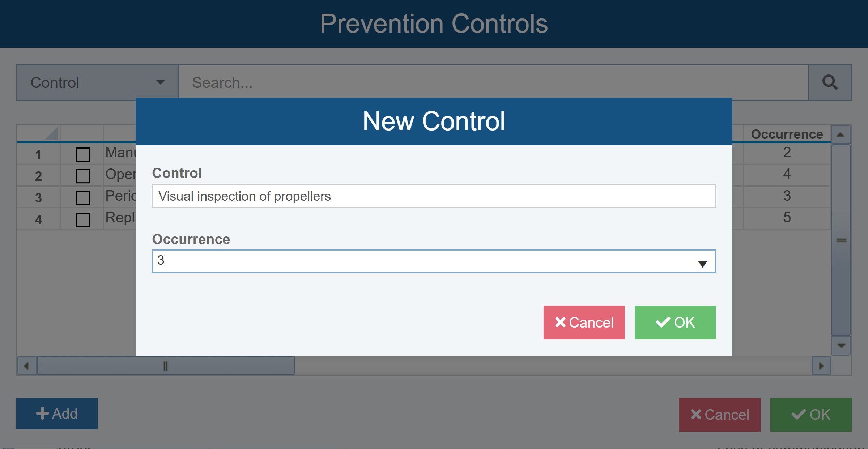
Task: Focus the Search input box
Action: pyautogui.click(x=493, y=82)
